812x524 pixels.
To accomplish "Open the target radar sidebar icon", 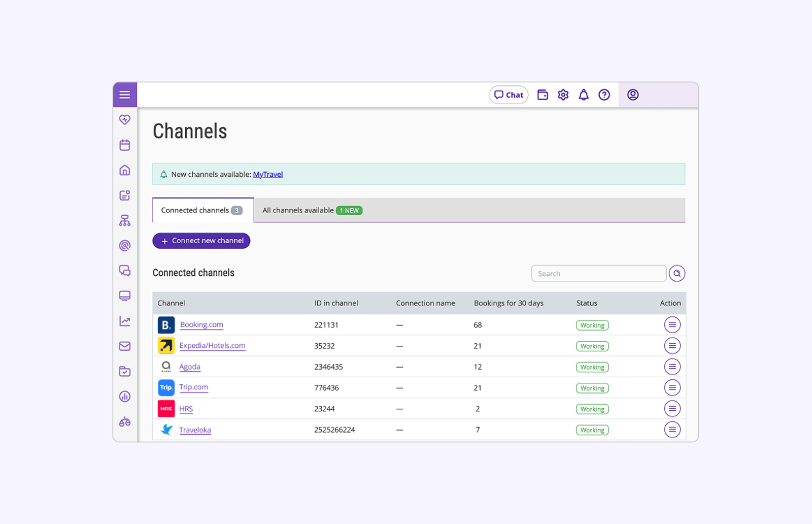I will 125,246.
